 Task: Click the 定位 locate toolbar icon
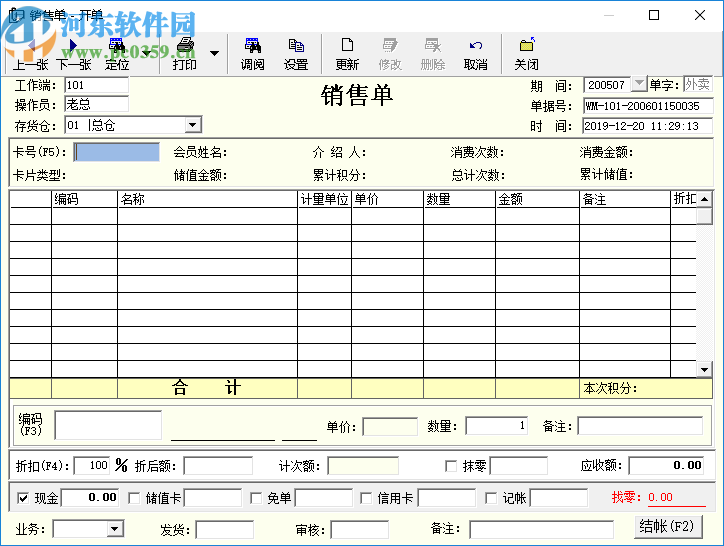(x=117, y=54)
